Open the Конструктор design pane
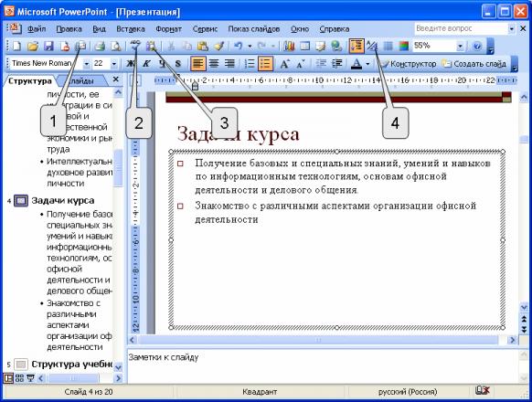 [409, 63]
